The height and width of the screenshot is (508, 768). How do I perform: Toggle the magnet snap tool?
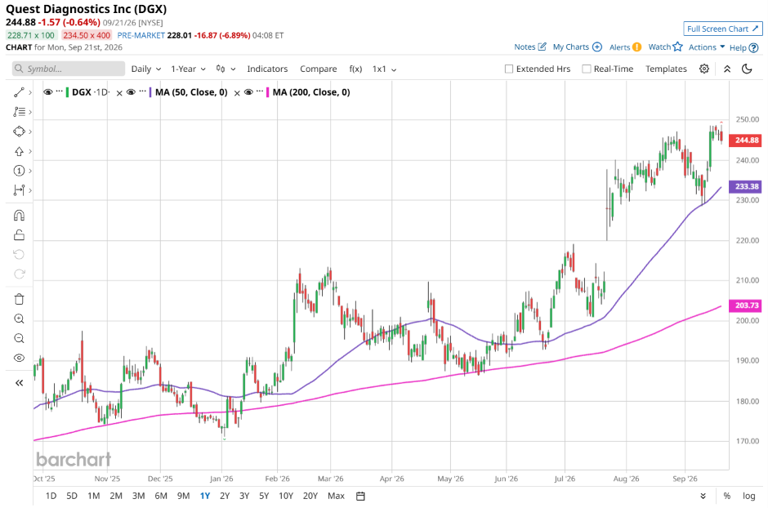click(x=19, y=216)
